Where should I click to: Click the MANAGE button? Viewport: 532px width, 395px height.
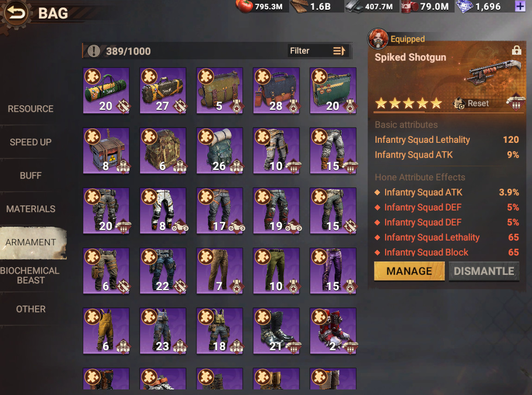coord(409,271)
